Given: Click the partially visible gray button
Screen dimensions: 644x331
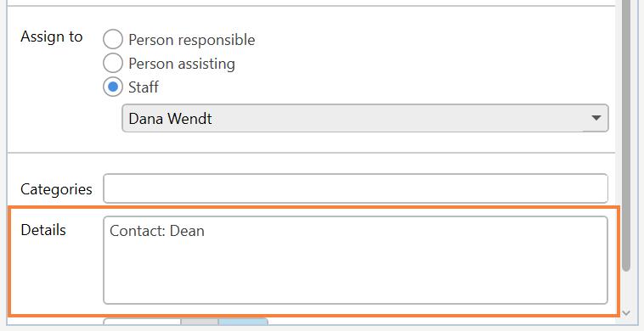Looking at the screenshot, I should coord(200,321).
